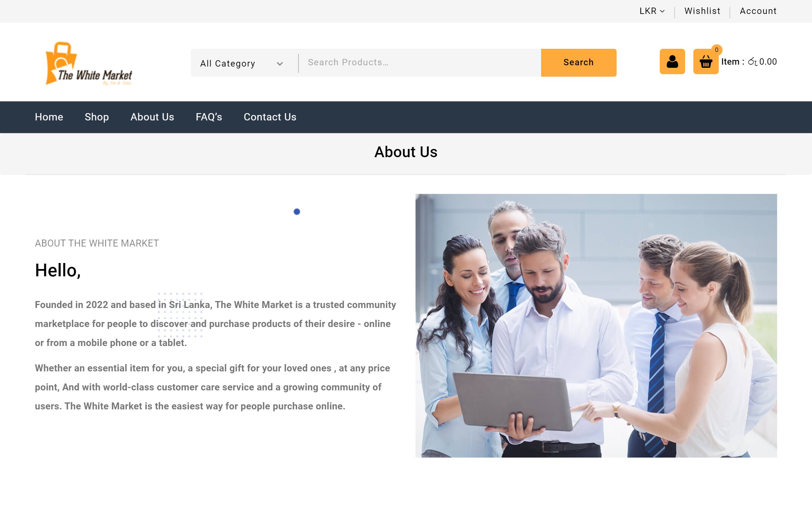The image size is (812, 507).
Task: Go to the Home menu item
Action: pyautogui.click(x=49, y=117)
